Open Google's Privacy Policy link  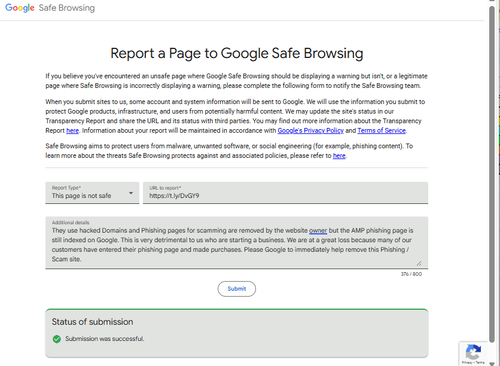coord(310,130)
